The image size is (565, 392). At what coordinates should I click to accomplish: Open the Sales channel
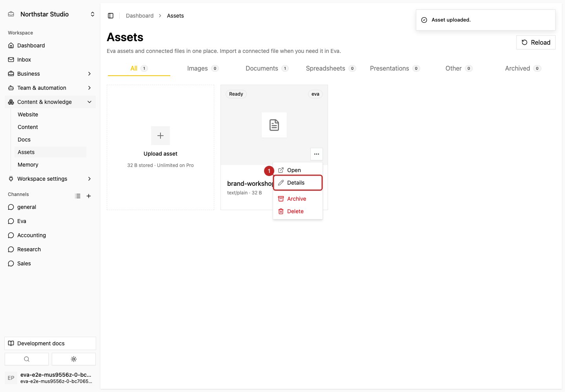click(50, 263)
